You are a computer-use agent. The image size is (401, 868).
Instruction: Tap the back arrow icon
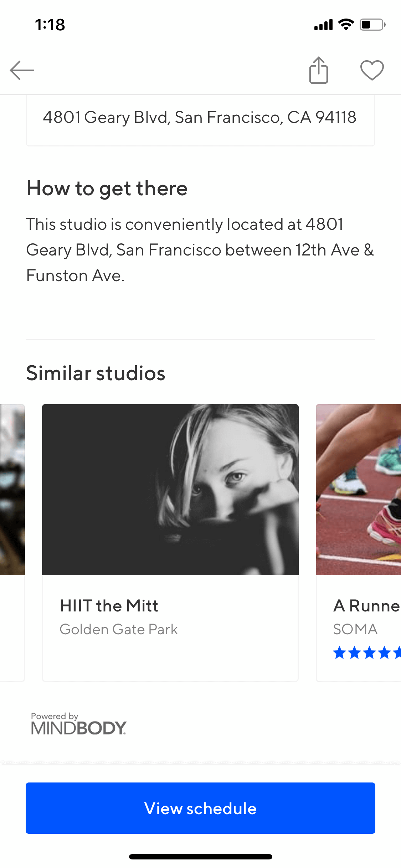coord(22,70)
